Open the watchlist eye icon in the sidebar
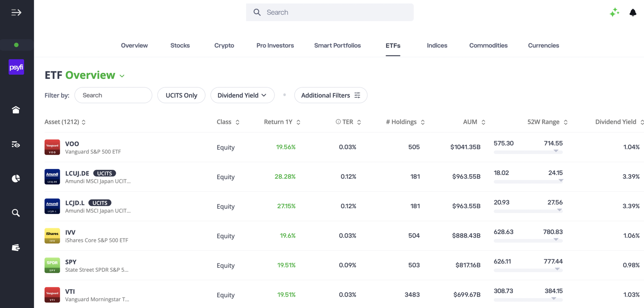The image size is (644, 308). click(x=16, y=144)
